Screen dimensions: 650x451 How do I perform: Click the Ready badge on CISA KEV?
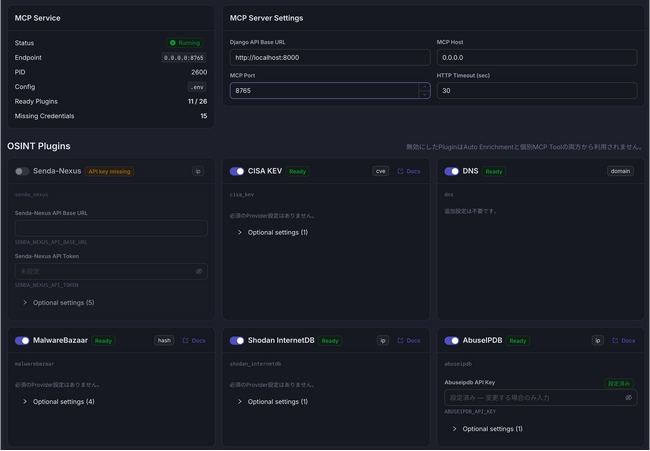click(297, 171)
